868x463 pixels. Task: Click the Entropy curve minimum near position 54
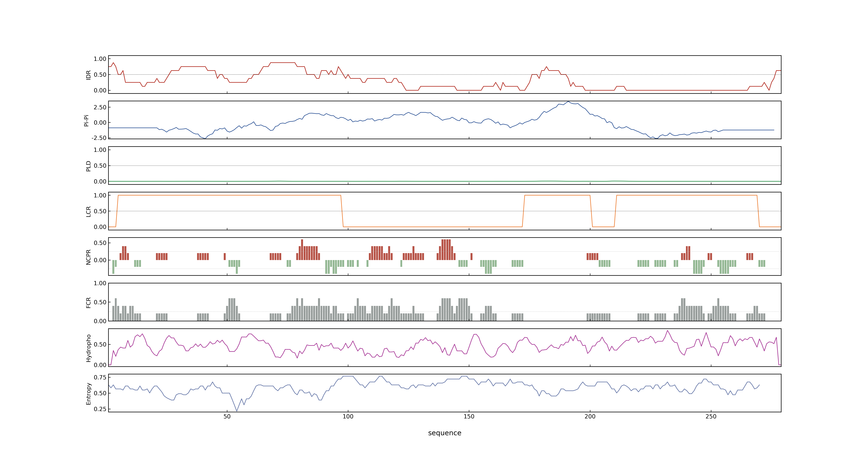pyautogui.click(x=237, y=411)
